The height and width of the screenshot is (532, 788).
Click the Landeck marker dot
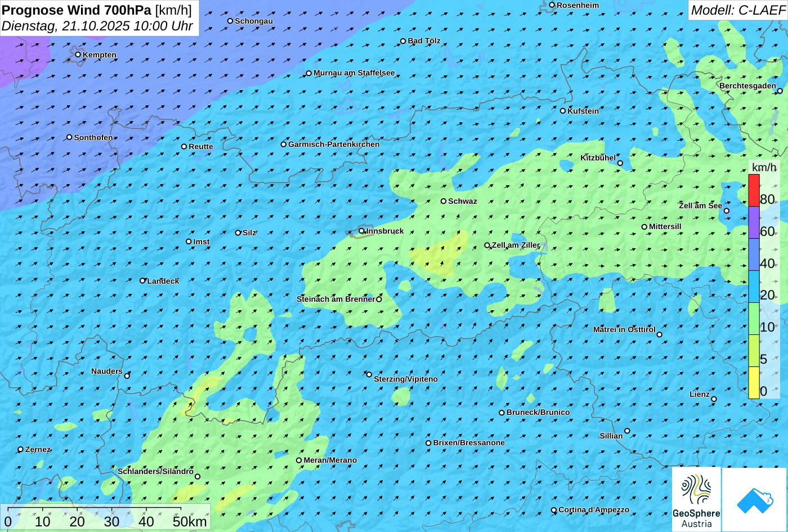142,280
